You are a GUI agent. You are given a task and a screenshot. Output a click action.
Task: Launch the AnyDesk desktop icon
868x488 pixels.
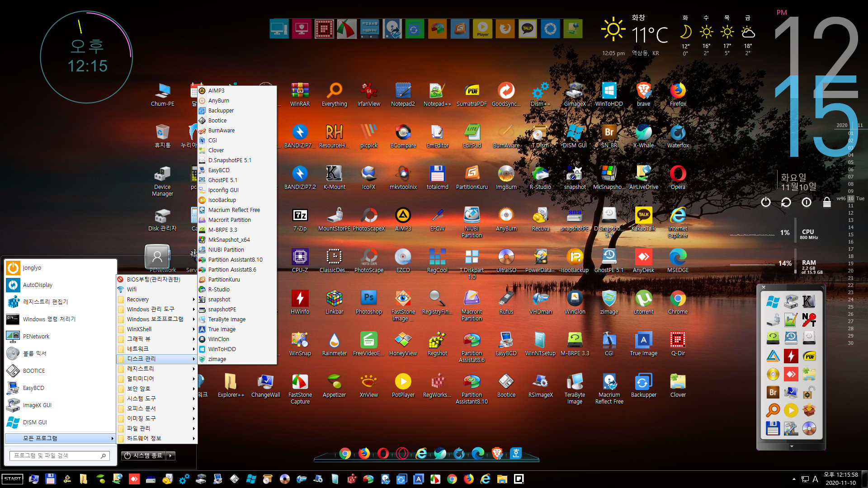pyautogui.click(x=643, y=261)
